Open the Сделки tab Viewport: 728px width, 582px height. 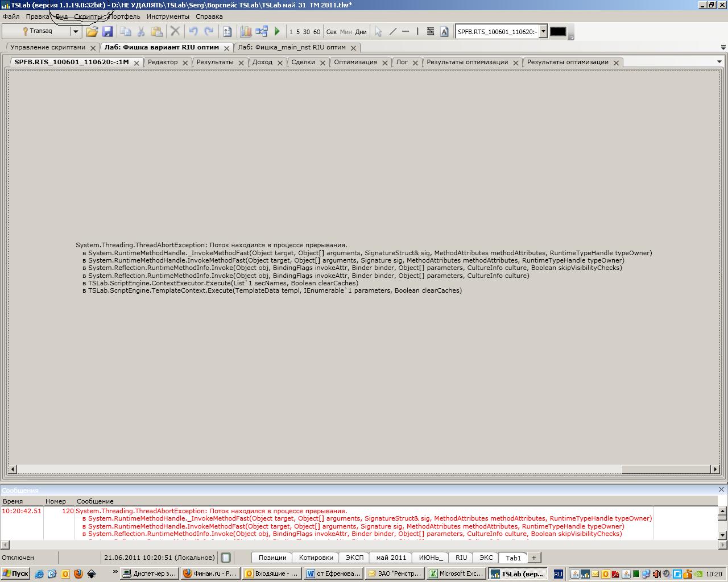click(303, 62)
